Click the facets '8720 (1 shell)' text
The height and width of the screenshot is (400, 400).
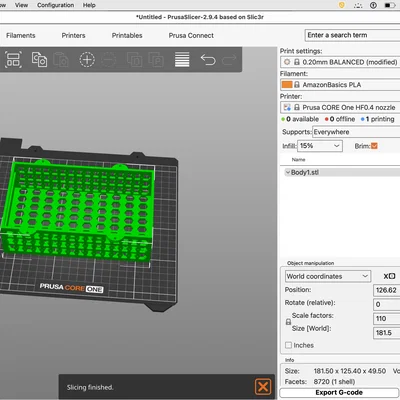coord(334,382)
